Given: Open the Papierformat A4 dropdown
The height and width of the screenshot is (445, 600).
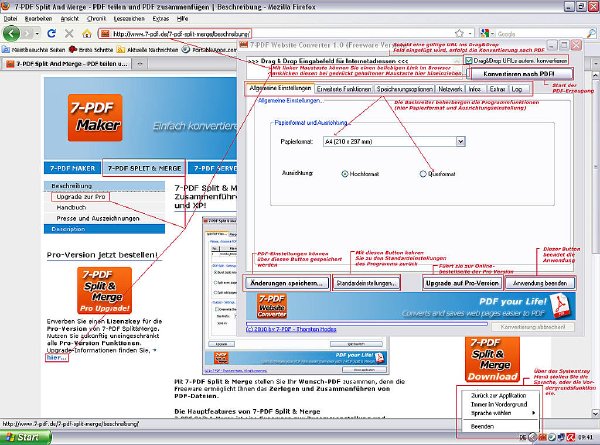Looking at the screenshot, I should (x=461, y=142).
